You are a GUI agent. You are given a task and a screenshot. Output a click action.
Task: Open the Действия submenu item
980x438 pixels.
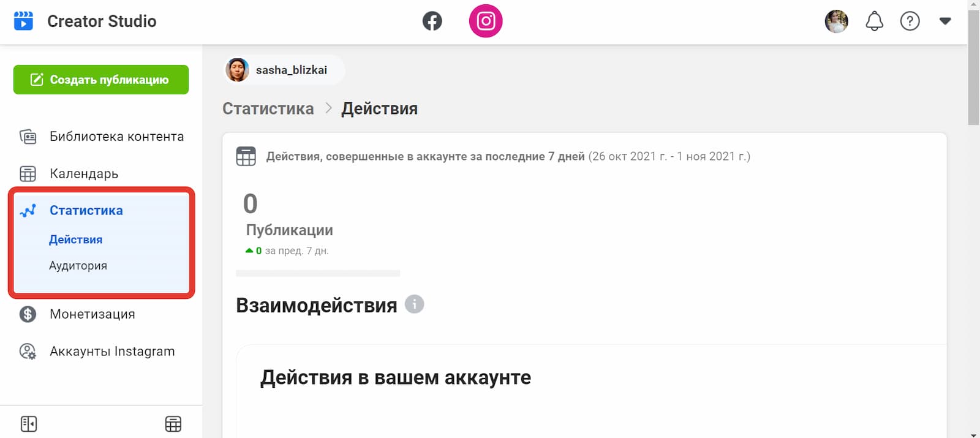tap(75, 239)
